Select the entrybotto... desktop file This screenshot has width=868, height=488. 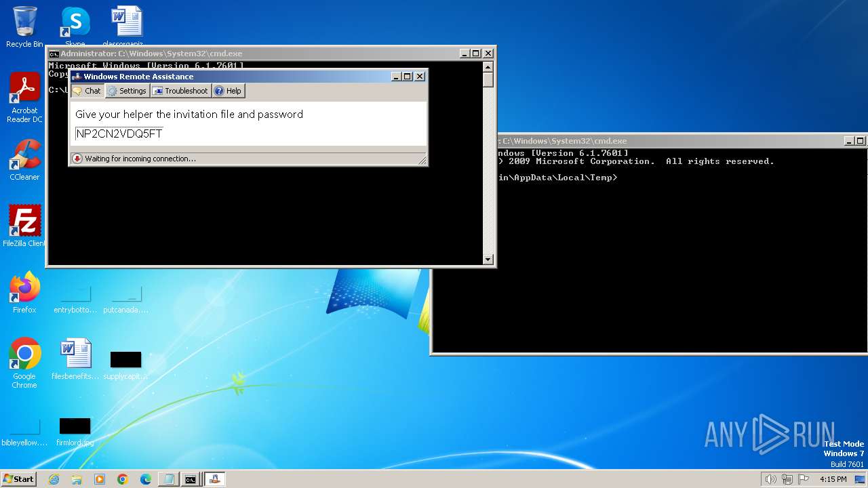[x=75, y=298]
